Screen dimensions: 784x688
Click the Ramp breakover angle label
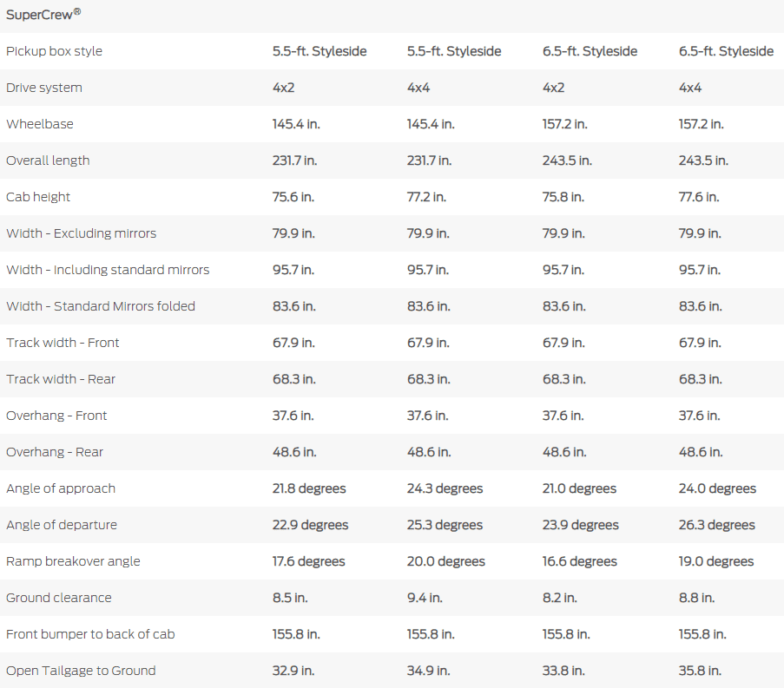[x=73, y=561]
